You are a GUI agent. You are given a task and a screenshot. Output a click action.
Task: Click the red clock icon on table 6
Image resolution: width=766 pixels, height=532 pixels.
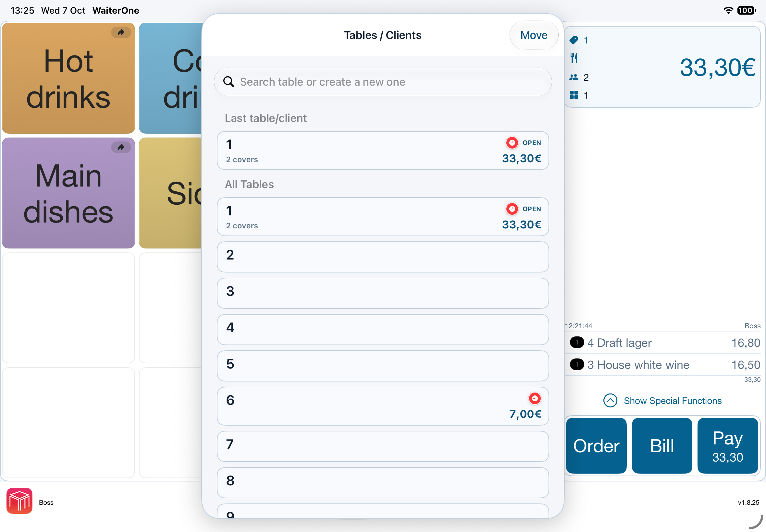pyautogui.click(x=535, y=398)
